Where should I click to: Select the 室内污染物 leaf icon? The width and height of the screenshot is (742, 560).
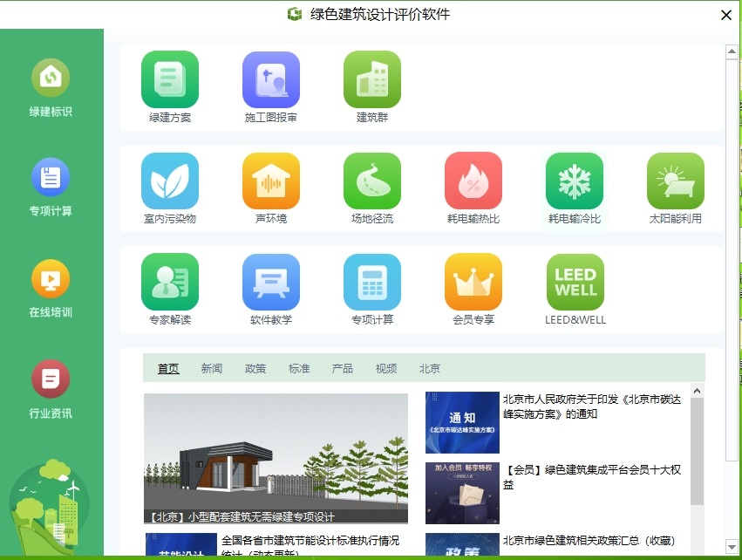(170, 181)
